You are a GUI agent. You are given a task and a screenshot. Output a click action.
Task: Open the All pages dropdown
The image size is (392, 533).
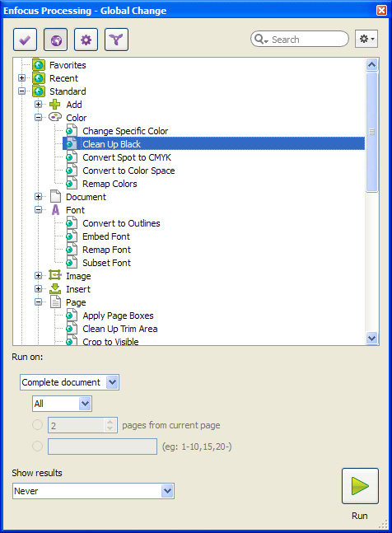62,404
